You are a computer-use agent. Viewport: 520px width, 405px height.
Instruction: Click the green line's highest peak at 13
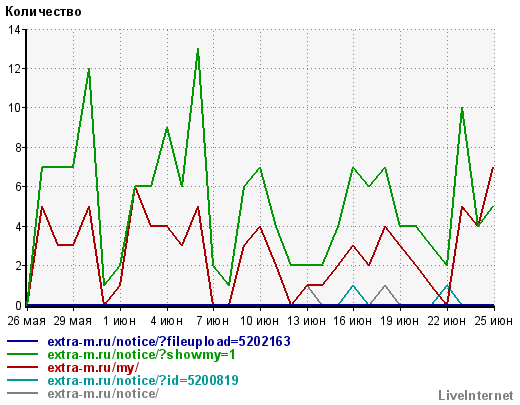(x=198, y=49)
